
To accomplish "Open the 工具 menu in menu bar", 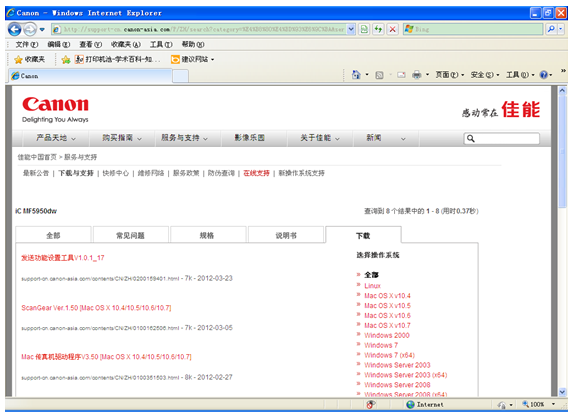I will pyautogui.click(x=161, y=44).
